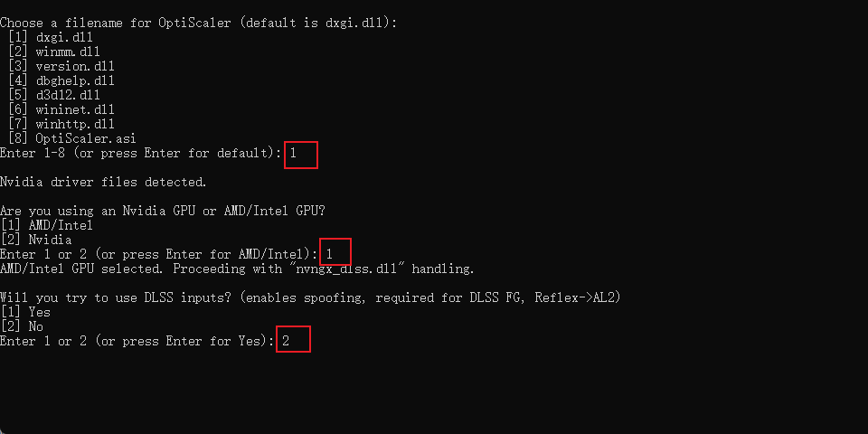
Task: Click the 'Are you using an Nvidia GPU' question
Action: coord(163,211)
